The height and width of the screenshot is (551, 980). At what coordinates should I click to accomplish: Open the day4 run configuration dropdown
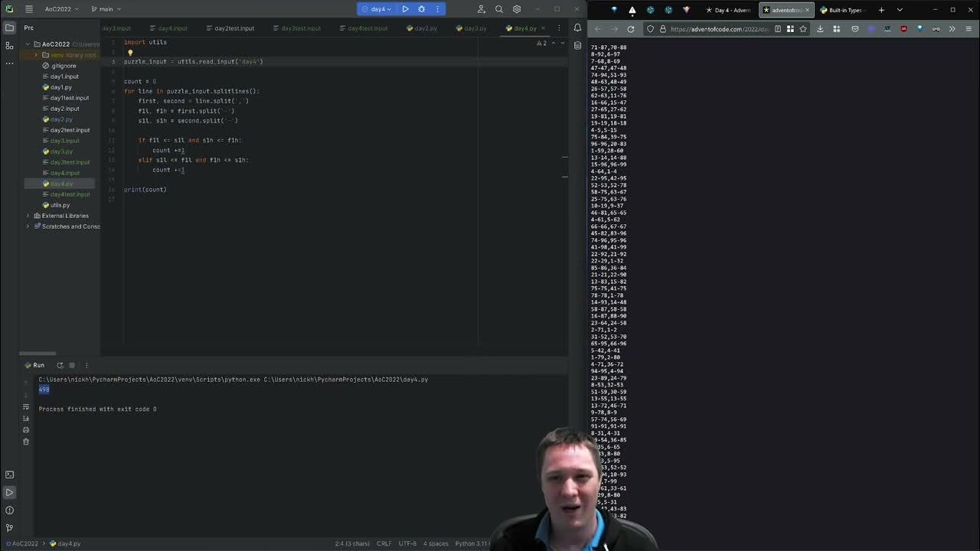coord(377,9)
